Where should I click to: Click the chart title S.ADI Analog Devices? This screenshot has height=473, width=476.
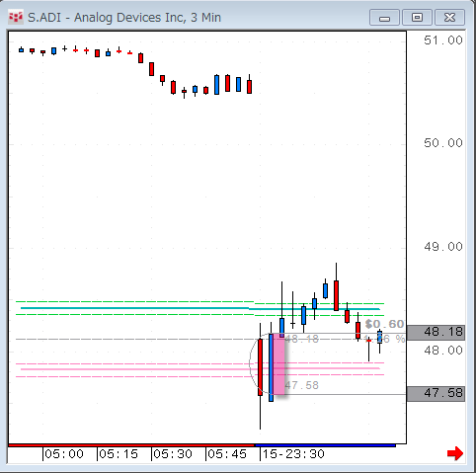click(x=124, y=18)
